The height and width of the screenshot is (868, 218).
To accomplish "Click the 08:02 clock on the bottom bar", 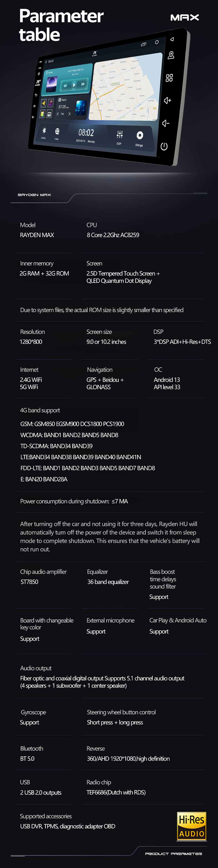I will pos(86,132).
